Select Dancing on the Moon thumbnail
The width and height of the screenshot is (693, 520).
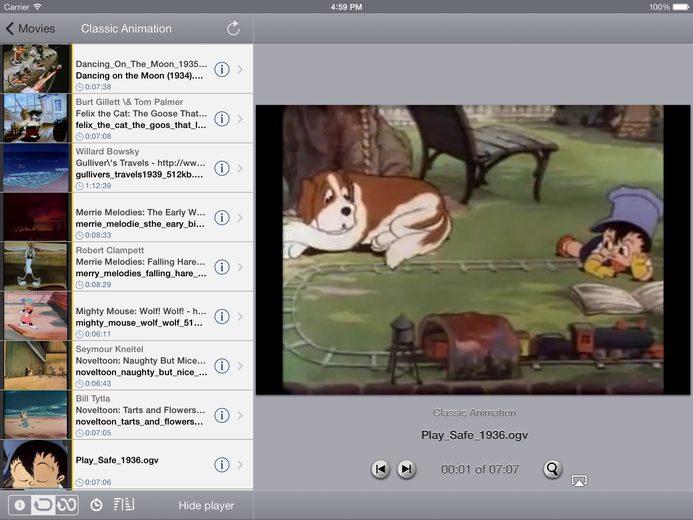(x=36, y=68)
